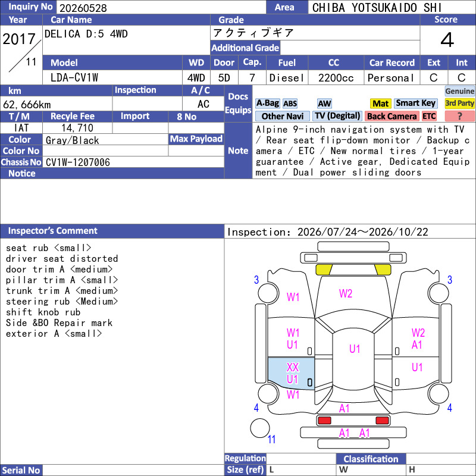Click the comment 'steering rub <Medium>'
Viewport: 476px width, 476px height.
(62, 302)
